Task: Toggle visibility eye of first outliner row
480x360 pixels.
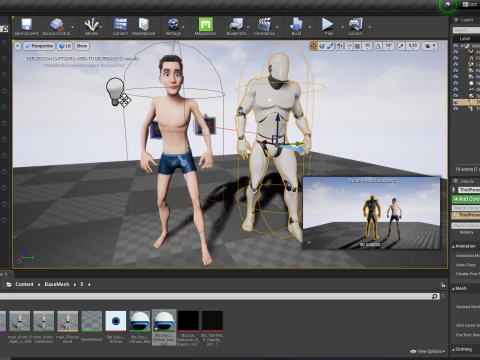Action: 455,45
